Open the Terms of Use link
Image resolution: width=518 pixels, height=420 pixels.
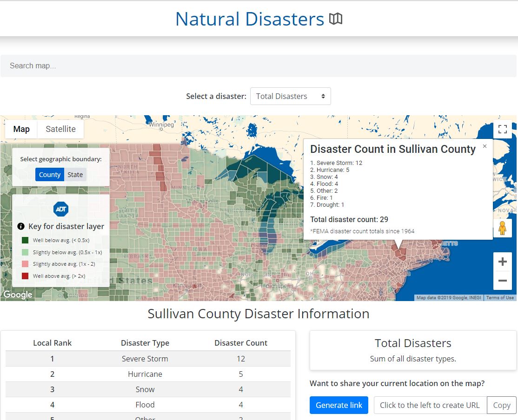point(500,297)
